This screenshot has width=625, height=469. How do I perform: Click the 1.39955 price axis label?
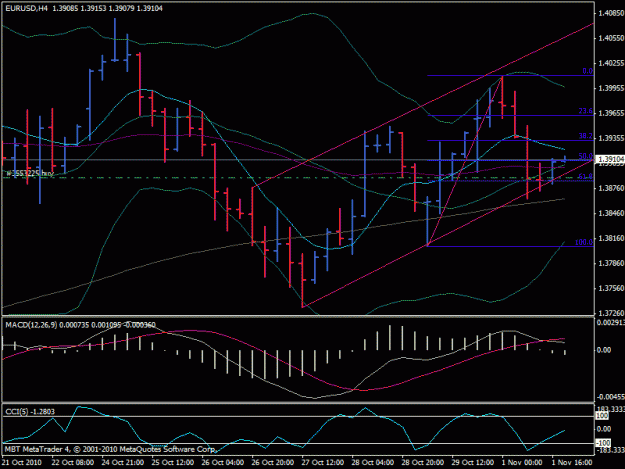pyautogui.click(x=611, y=88)
